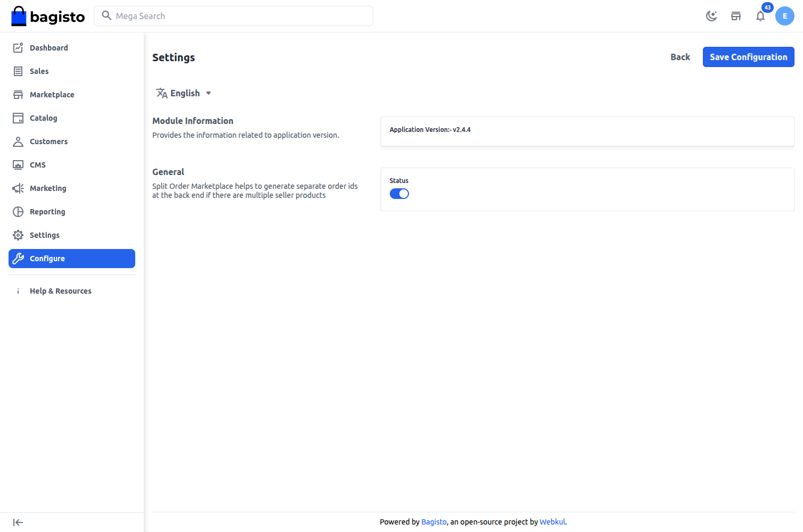
Task: Click the Back link
Action: click(x=680, y=57)
